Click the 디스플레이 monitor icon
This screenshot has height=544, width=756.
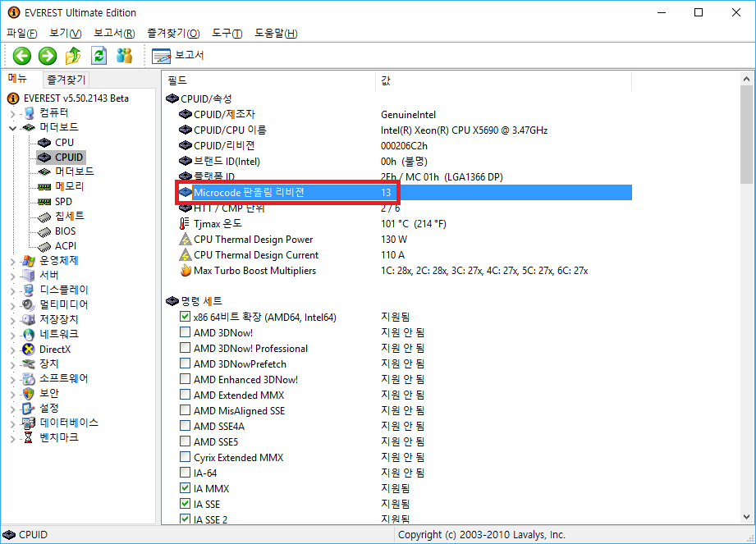(29, 290)
